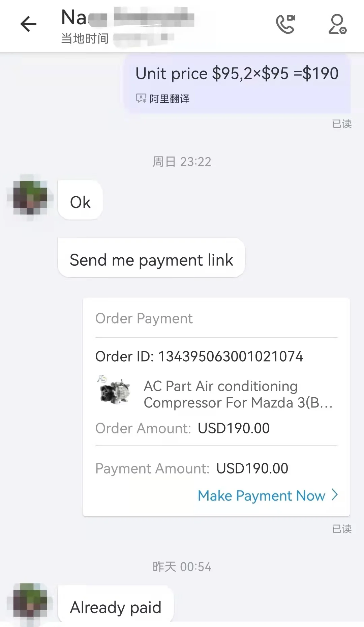Tap the avatar next to Already paid
Viewport: 364px width, 627px height.
(x=30, y=604)
